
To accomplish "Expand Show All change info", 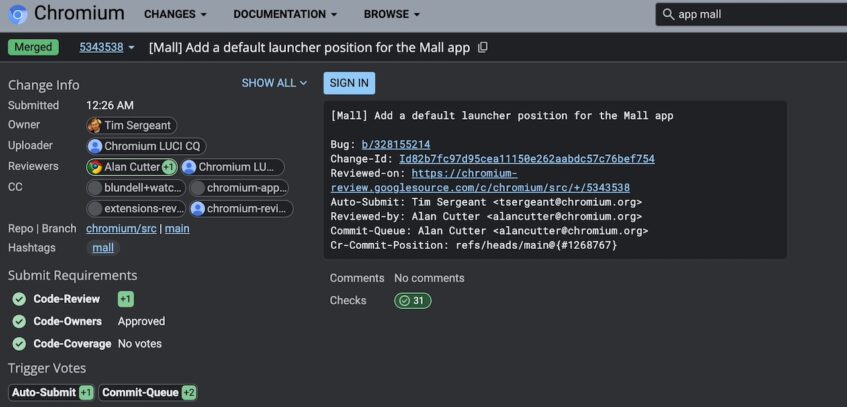I will (x=274, y=83).
